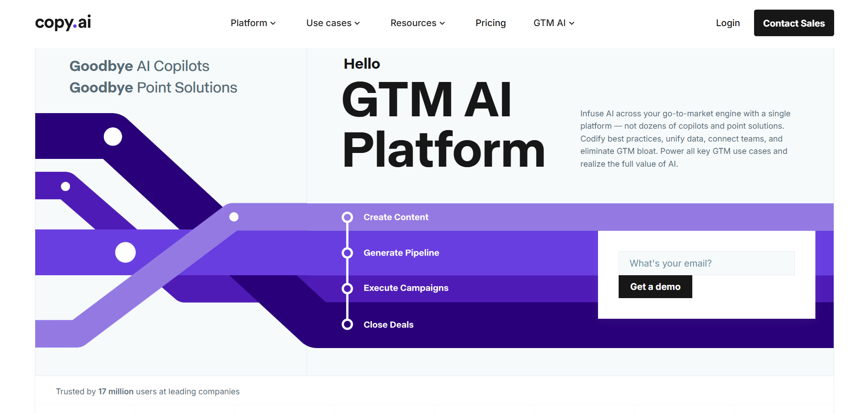Click the Login link
Screen dimensions: 868x414
(728, 23)
